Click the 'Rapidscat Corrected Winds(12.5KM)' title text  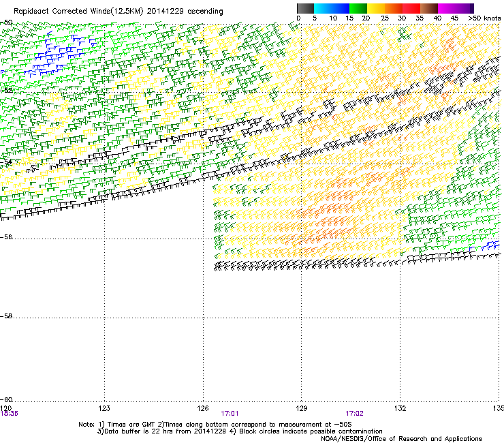78,12
